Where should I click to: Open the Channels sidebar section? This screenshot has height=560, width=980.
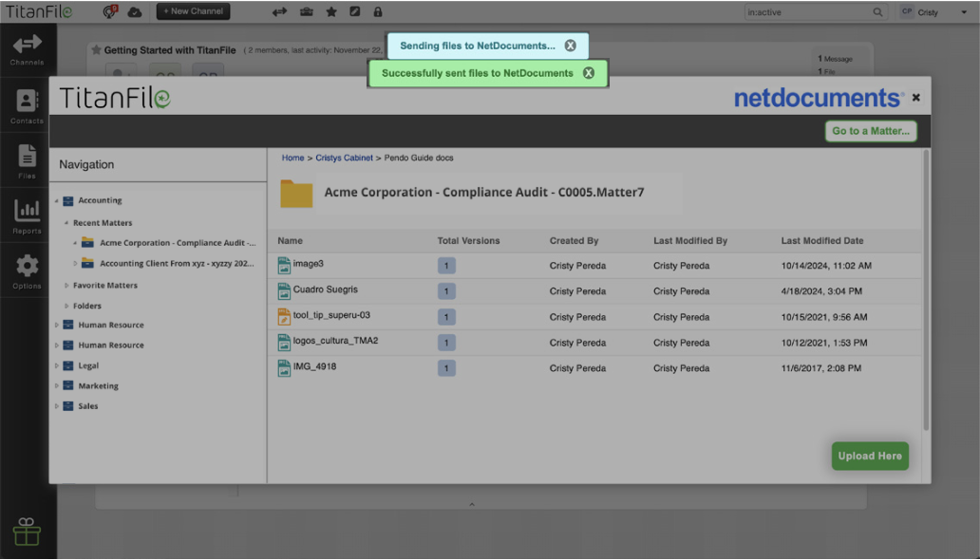coord(28,50)
